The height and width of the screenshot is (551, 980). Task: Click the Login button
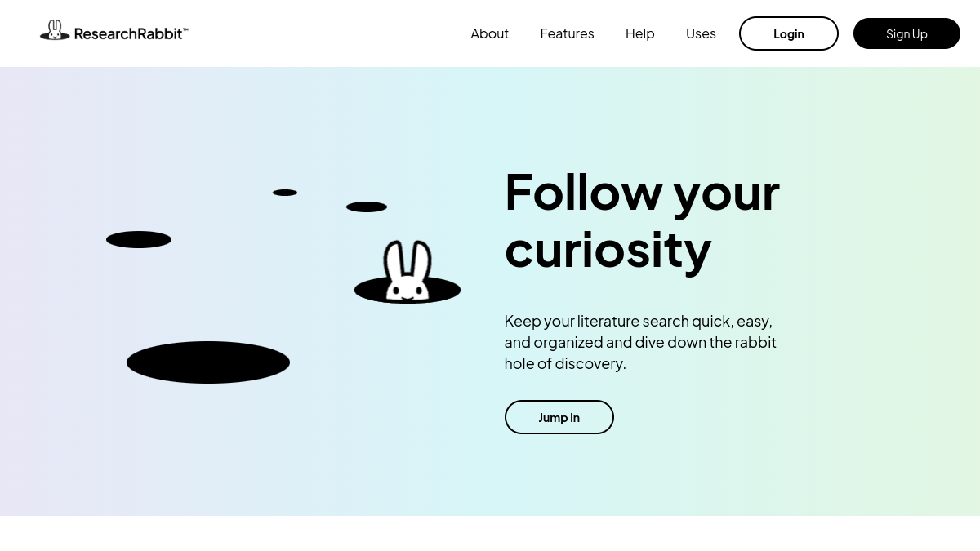tap(789, 33)
